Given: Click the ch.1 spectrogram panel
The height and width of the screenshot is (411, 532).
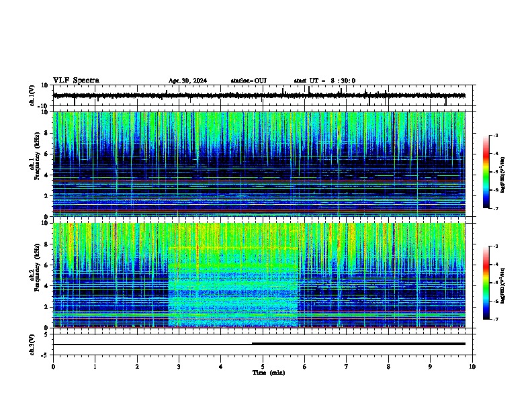Looking at the screenshot, I should (259, 164).
